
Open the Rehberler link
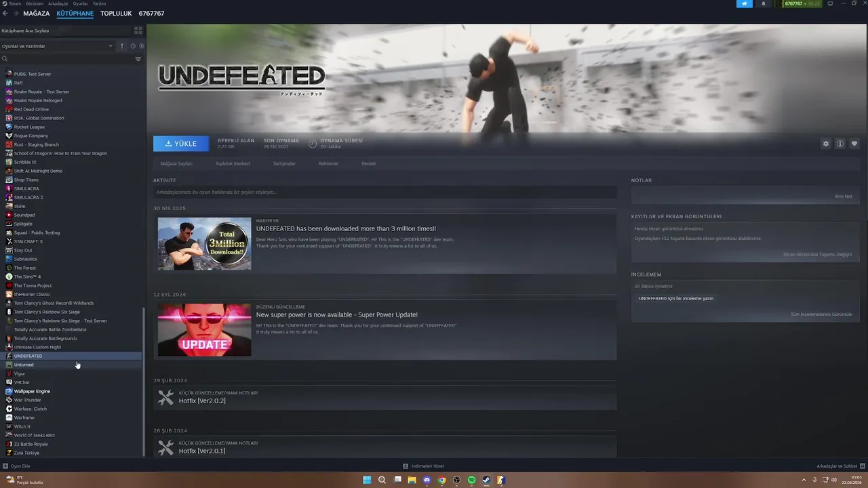[328, 163]
